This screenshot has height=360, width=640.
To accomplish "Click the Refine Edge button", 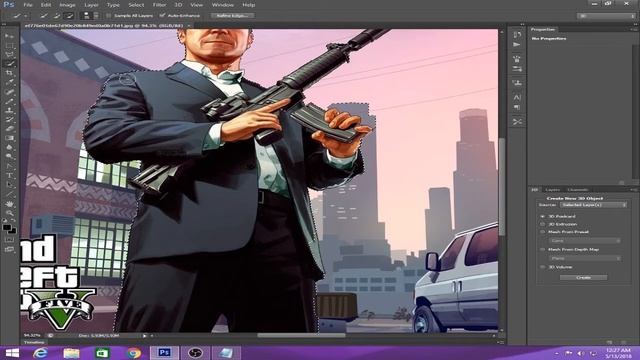I will 233,16.
